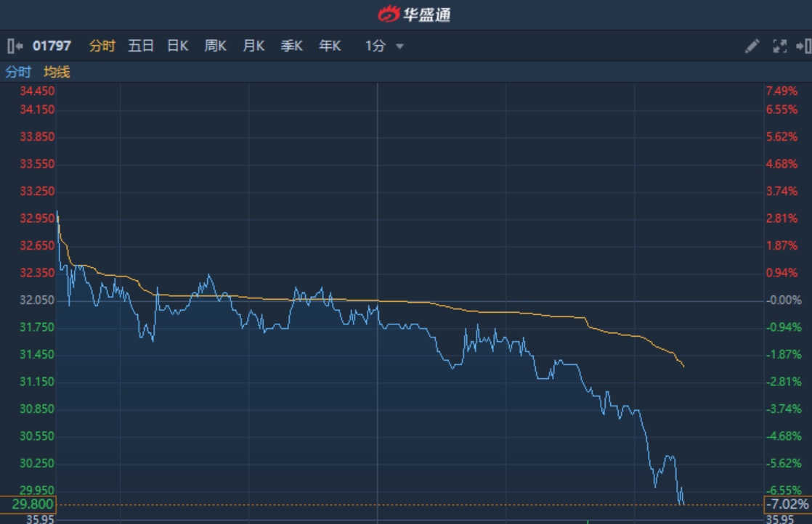Collapse left panel with arrow icon

(x=15, y=46)
